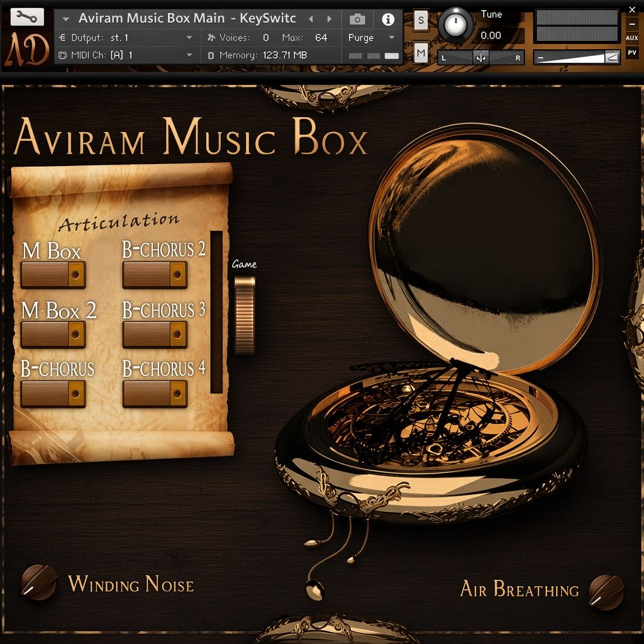
Task: Click the MIDI channel icon
Action: (62, 55)
